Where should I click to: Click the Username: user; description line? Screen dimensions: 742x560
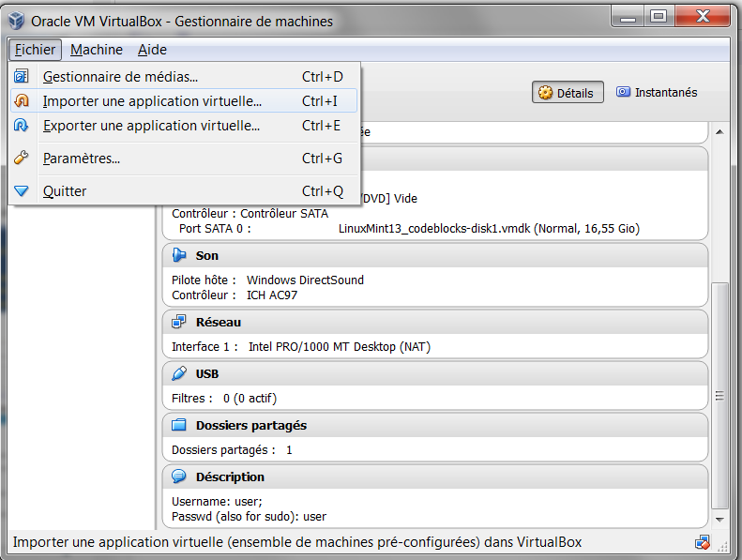tap(217, 502)
